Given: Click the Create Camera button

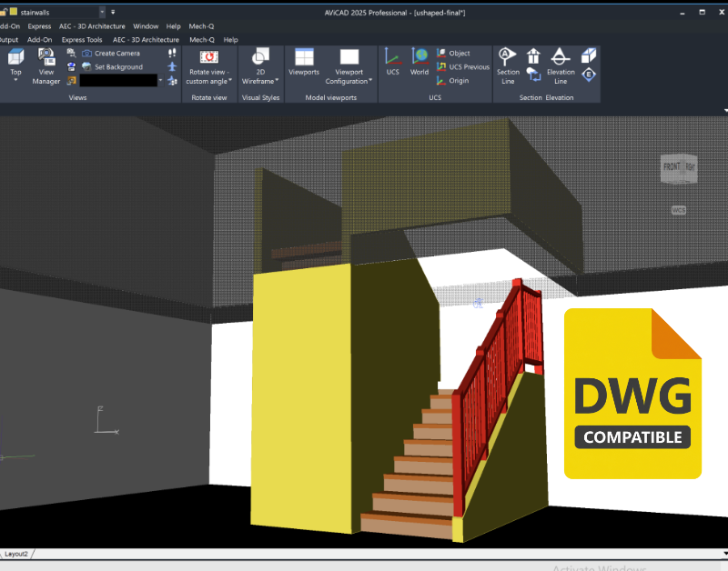Looking at the screenshot, I should click(x=111, y=54).
